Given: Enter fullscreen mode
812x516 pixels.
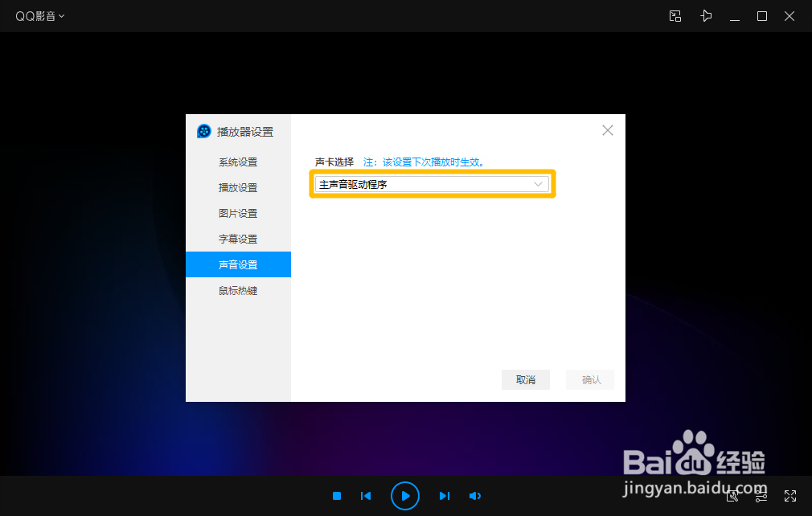Looking at the screenshot, I should [790, 496].
